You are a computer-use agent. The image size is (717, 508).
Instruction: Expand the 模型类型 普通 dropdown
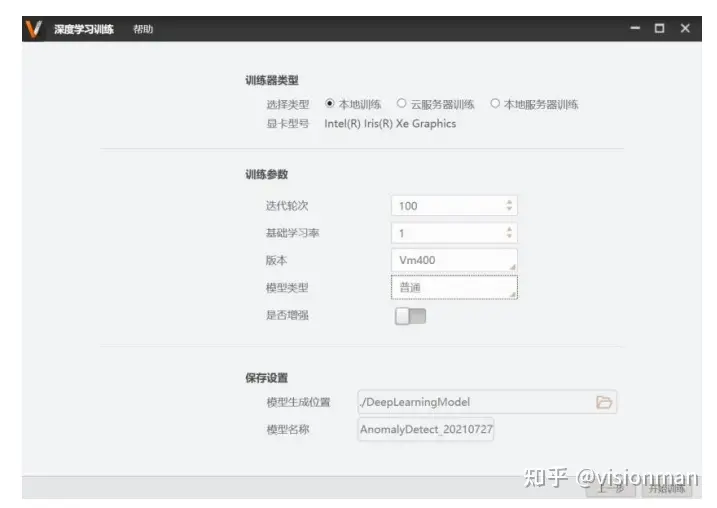pyautogui.click(x=454, y=288)
